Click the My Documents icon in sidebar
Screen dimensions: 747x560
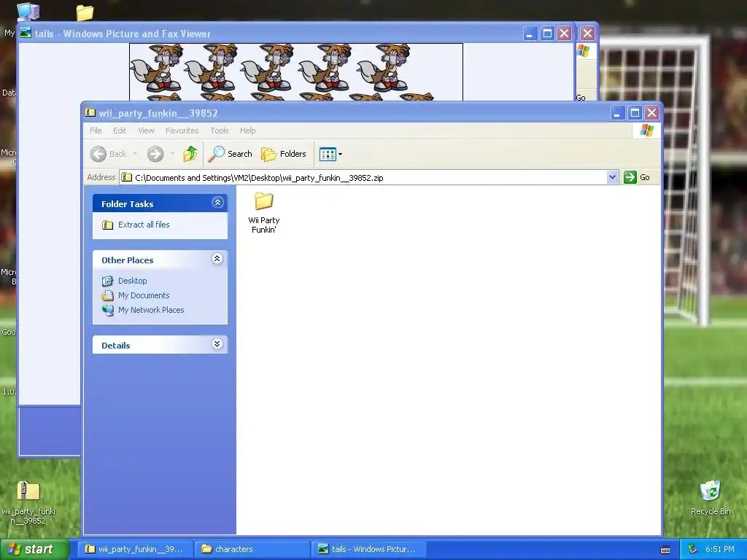pyautogui.click(x=108, y=296)
